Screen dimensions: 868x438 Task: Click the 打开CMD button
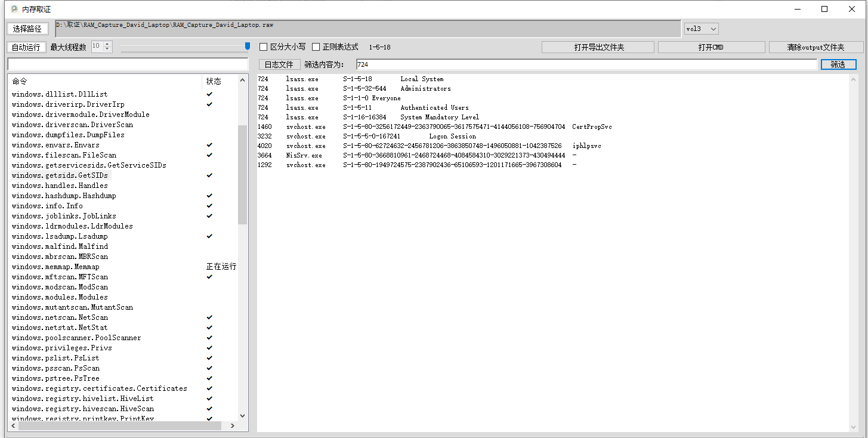click(x=711, y=47)
